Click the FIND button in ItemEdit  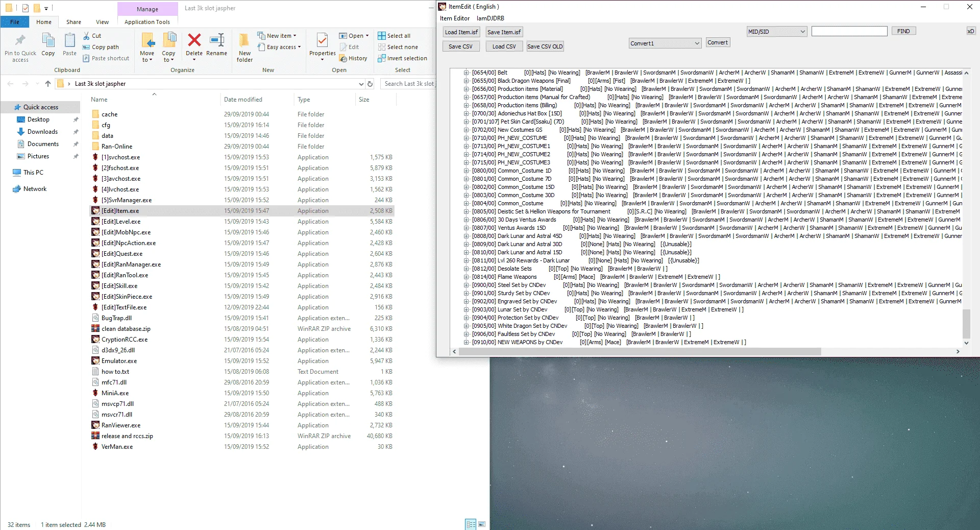coord(903,31)
